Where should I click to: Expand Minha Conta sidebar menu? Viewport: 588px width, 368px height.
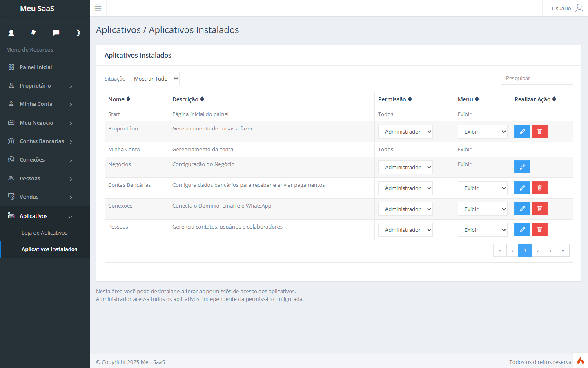point(45,104)
